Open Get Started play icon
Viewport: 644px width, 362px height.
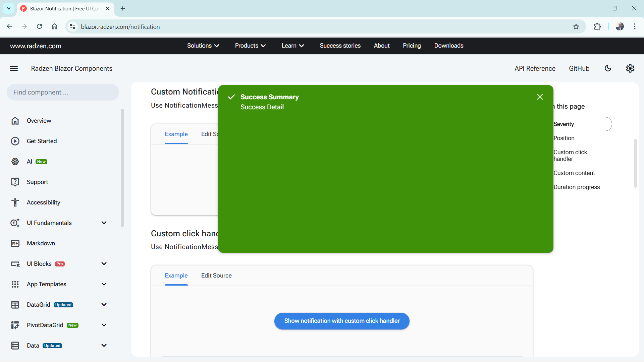(x=15, y=141)
